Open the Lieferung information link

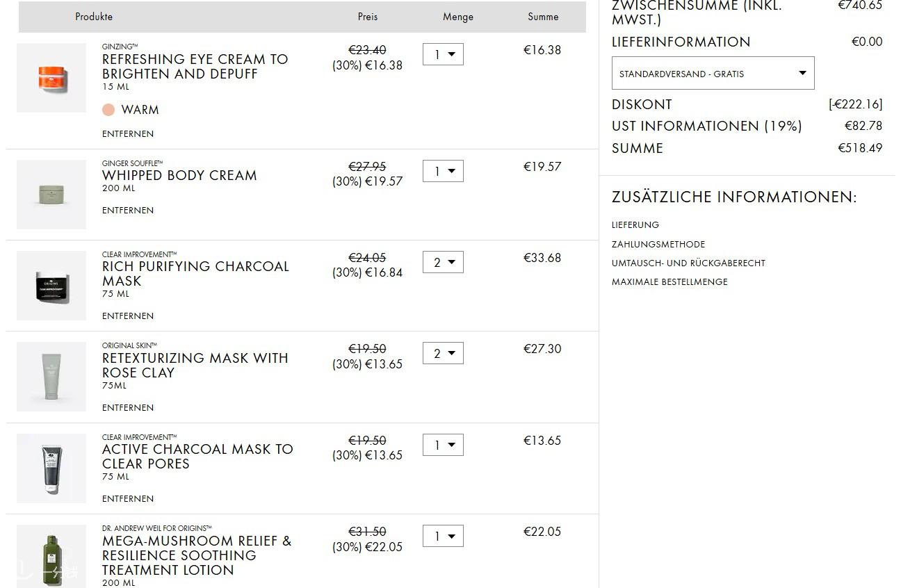635,225
